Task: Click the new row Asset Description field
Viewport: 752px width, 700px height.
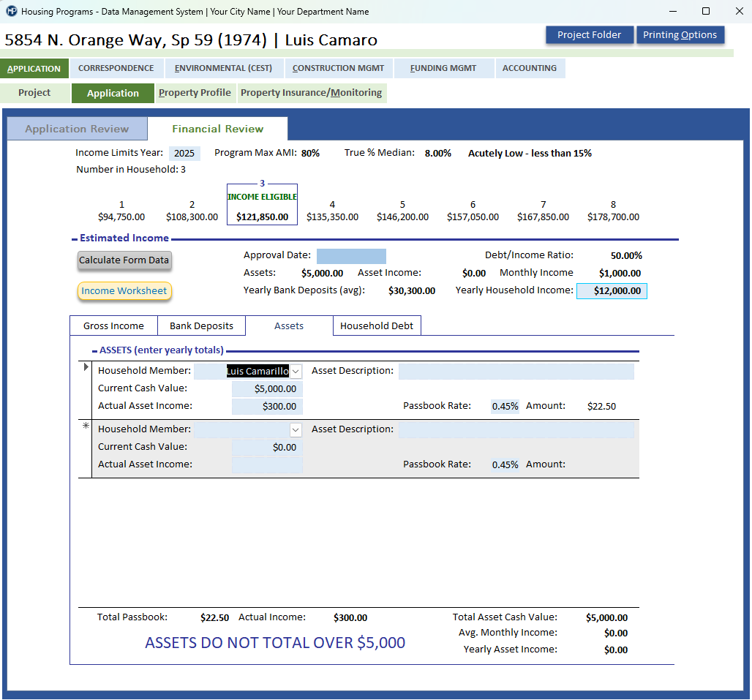Action: [x=516, y=429]
